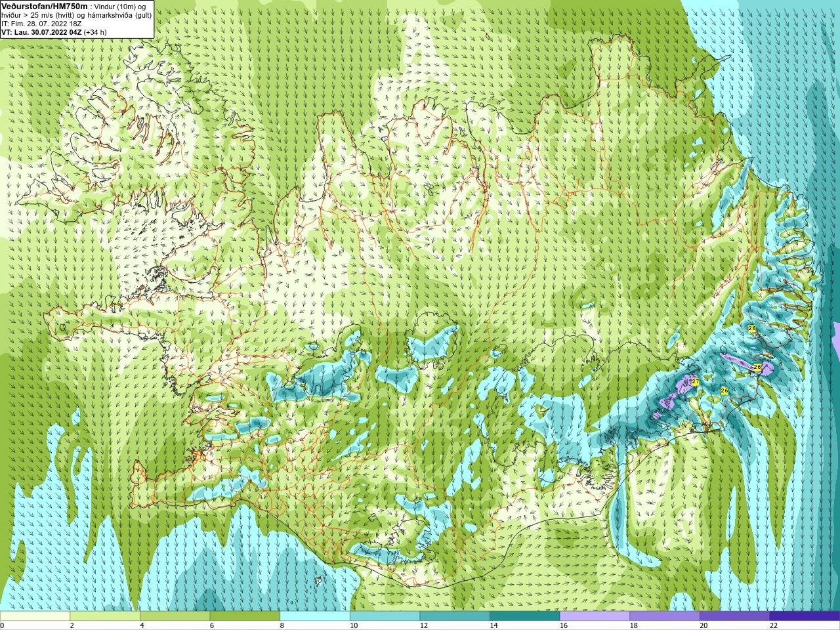840x630 pixels.
Task: Click the legend scale value '6'
Action: (x=212, y=625)
